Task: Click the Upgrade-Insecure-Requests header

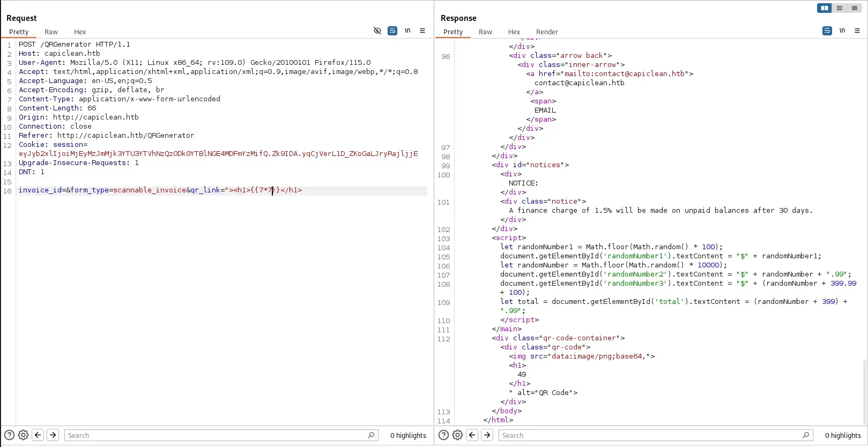Action: point(79,163)
